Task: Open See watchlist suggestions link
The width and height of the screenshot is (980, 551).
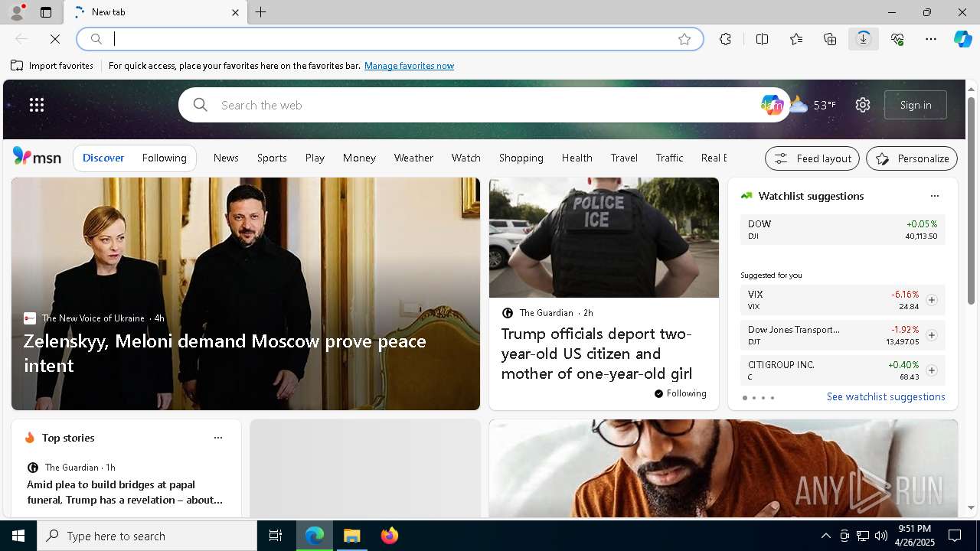Action: tap(886, 396)
